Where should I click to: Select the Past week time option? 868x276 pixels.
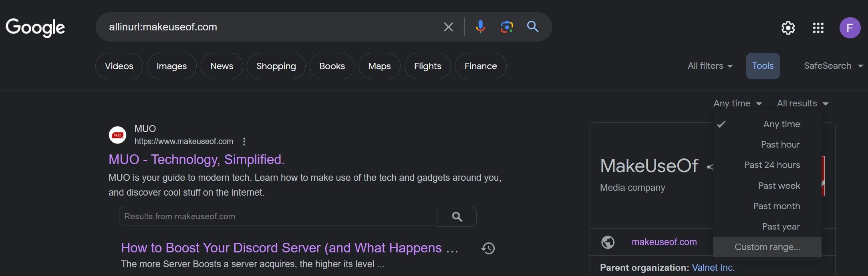tap(779, 186)
